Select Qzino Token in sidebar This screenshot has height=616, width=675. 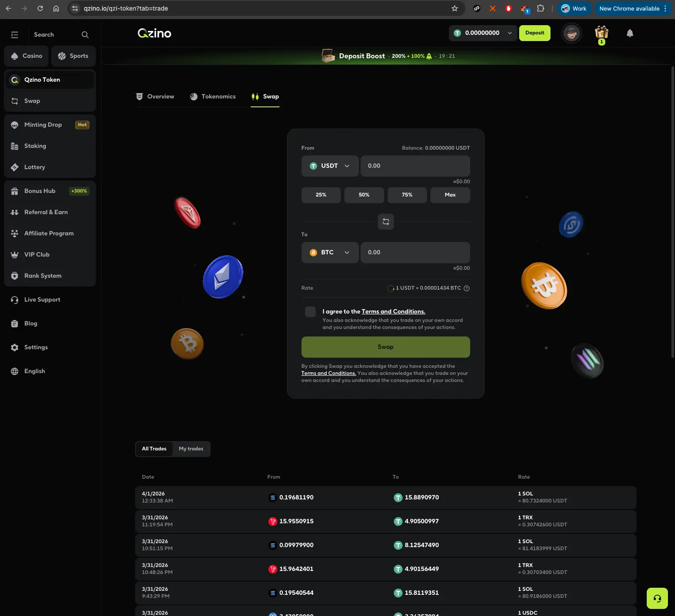point(50,80)
